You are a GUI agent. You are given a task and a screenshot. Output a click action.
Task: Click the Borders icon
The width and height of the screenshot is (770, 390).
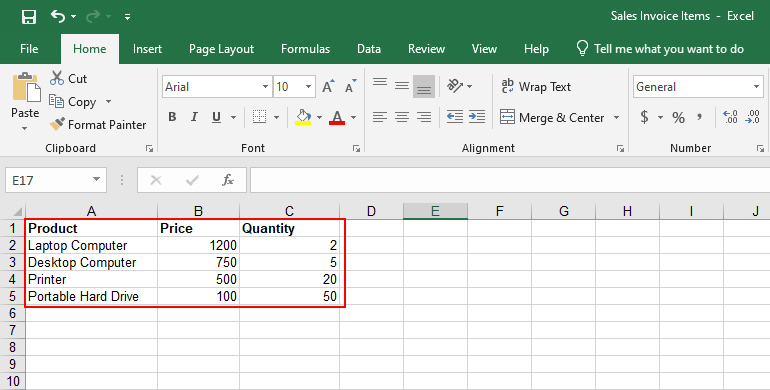[x=259, y=117]
